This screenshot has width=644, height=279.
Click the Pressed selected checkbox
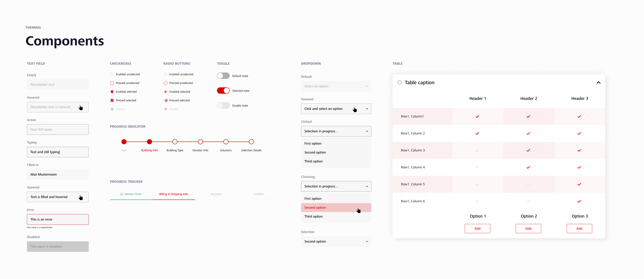pos(112,100)
